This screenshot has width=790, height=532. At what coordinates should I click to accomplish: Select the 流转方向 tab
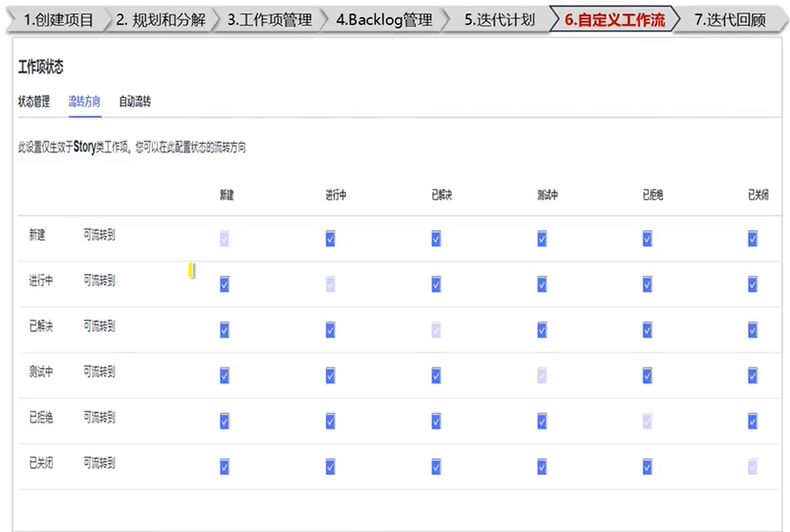(85, 102)
